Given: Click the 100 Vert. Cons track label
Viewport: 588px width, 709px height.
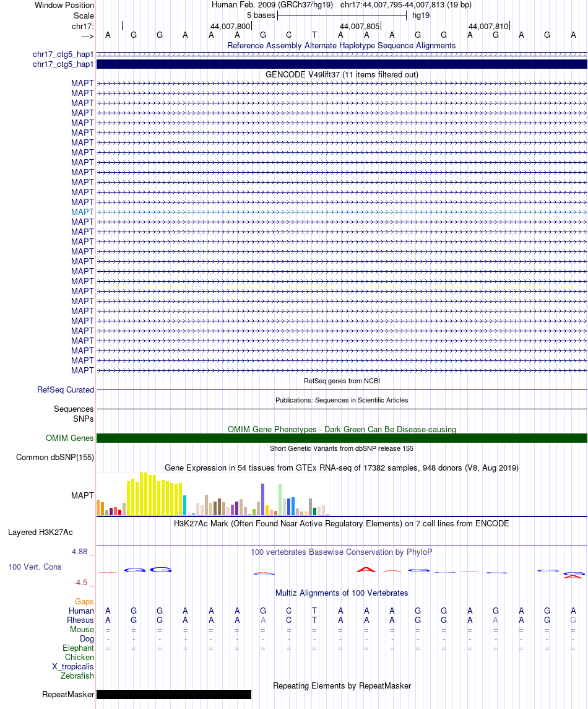Looking at the screenshot, I should (x=35, y=567).
